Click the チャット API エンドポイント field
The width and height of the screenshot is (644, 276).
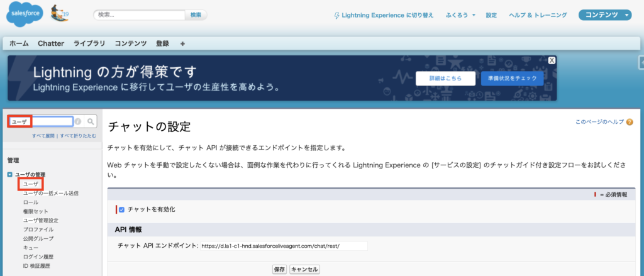tap(284, 246)
